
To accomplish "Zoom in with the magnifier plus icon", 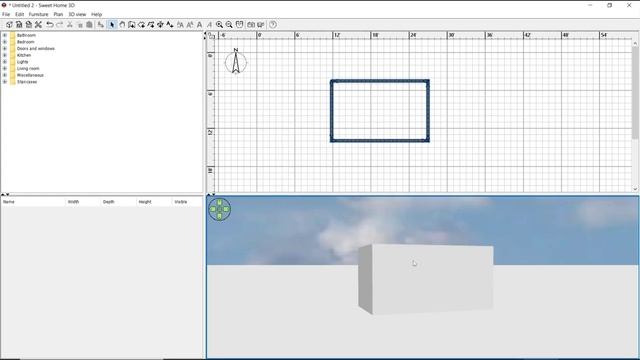I will (x=220, y=24).
